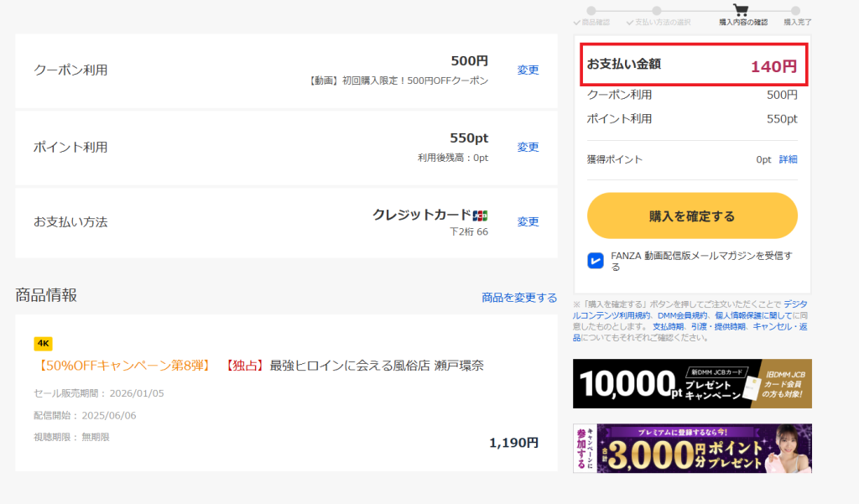
Task: Click the credit card brand icons
Action: [x=482, y=216]
